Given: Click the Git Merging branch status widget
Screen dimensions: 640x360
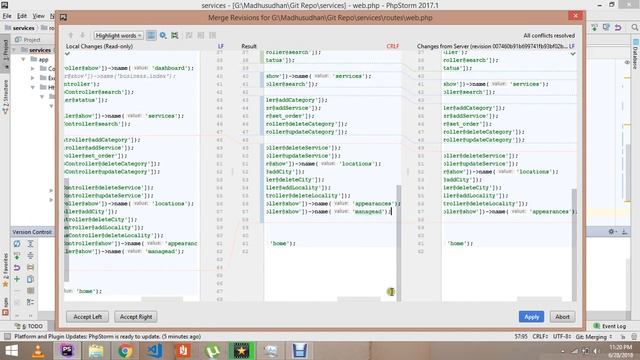Looking at the screenshot, I should [594, 337].
